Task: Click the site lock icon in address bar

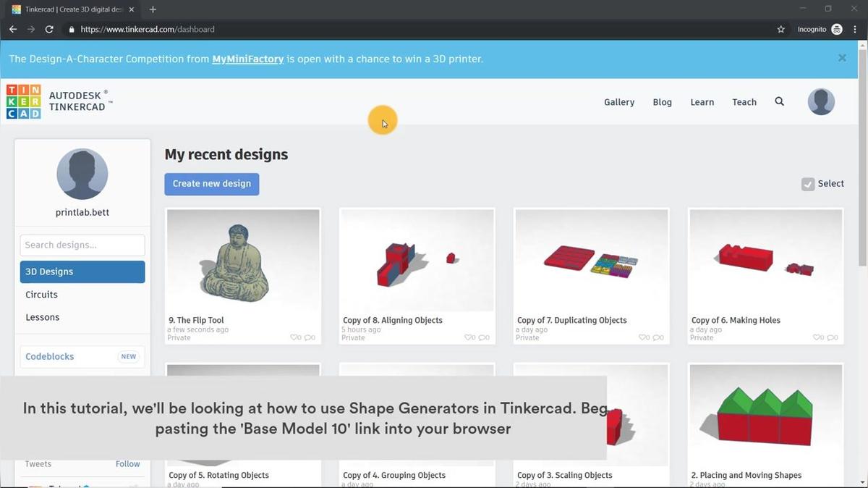Action: pyautogui.click(x=72, y=29)
